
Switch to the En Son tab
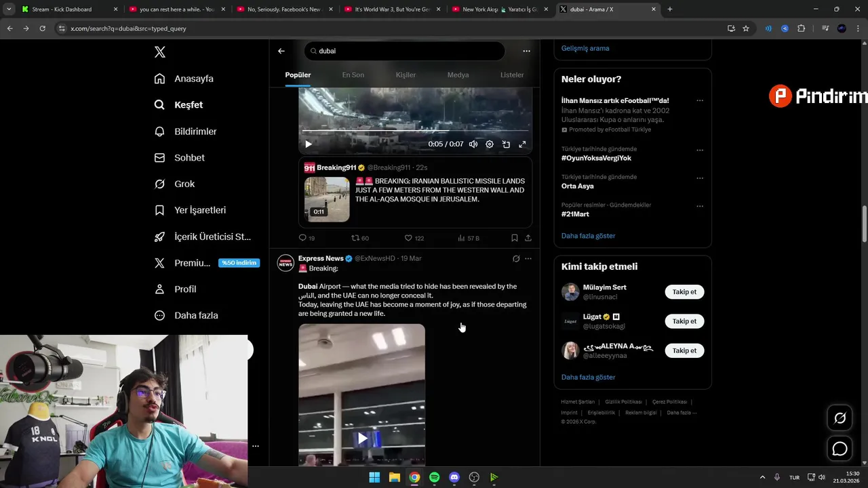pos(353,75)
